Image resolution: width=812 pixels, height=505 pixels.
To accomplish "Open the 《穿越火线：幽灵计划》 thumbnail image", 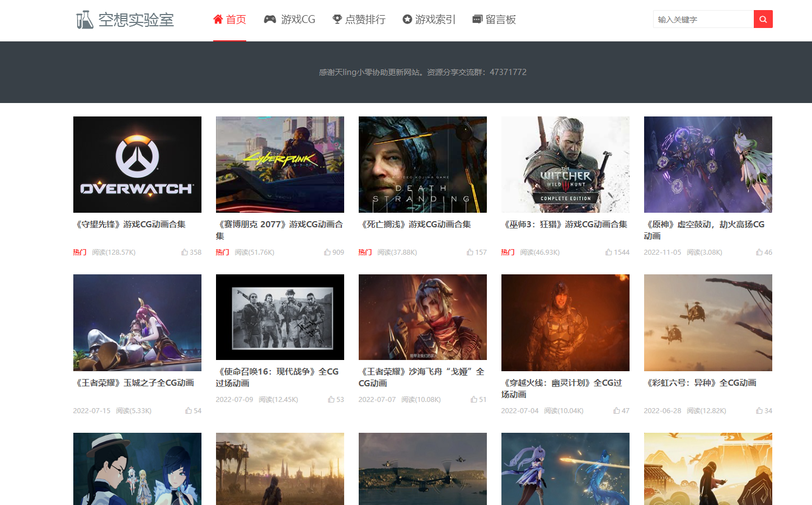I will coord(565,322).
